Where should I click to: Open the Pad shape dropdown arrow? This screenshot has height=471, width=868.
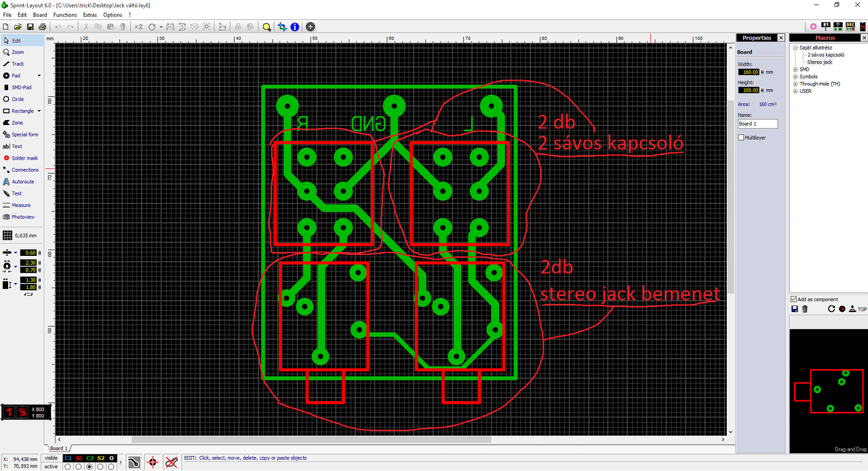coord(39,75)
